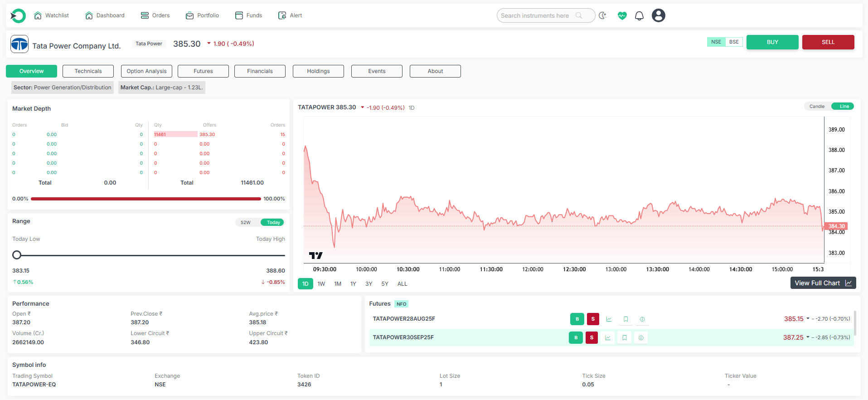Sell TATAPOWER28AUG25F future with S icon

click(593, 319)
